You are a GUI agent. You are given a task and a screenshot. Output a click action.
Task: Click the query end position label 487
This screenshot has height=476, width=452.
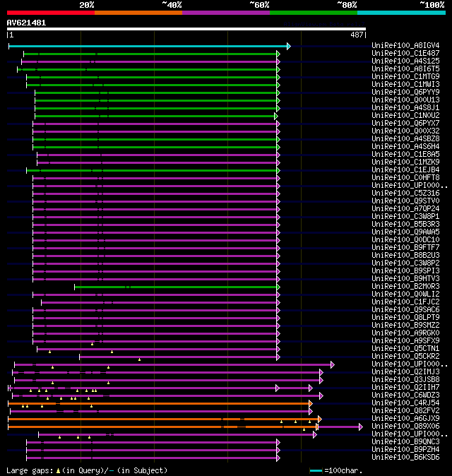tap(357, 35)
